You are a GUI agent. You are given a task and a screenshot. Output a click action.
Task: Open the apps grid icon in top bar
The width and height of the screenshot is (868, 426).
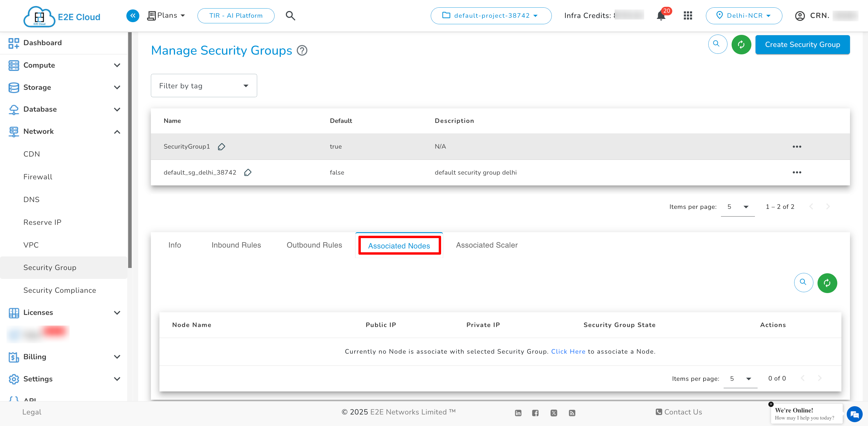[x=688, y=16]
